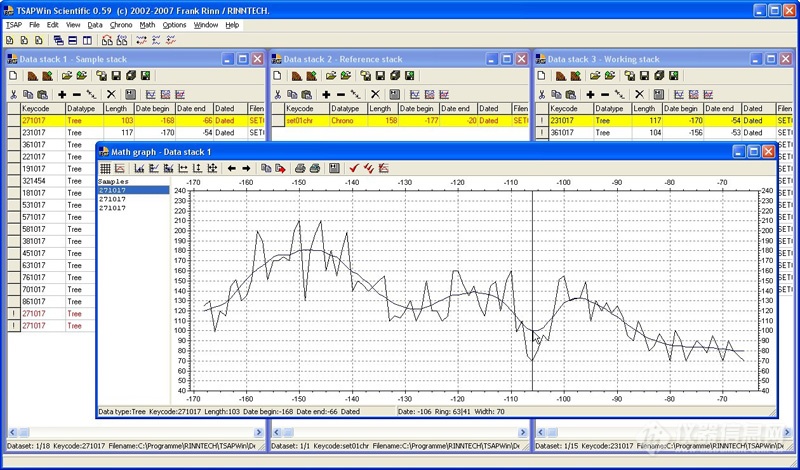Click the scissors cut icon in Data stack 1

point(13,94)
